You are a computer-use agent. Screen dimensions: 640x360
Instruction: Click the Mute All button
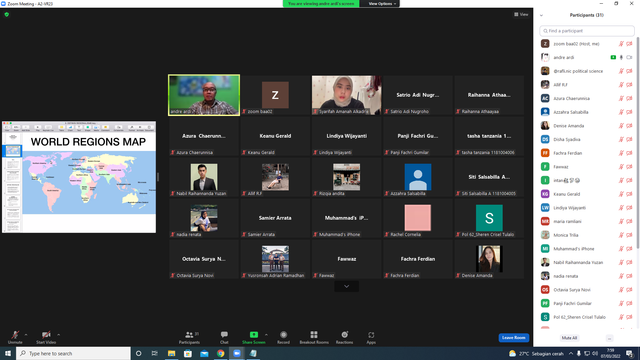point(569,338)
